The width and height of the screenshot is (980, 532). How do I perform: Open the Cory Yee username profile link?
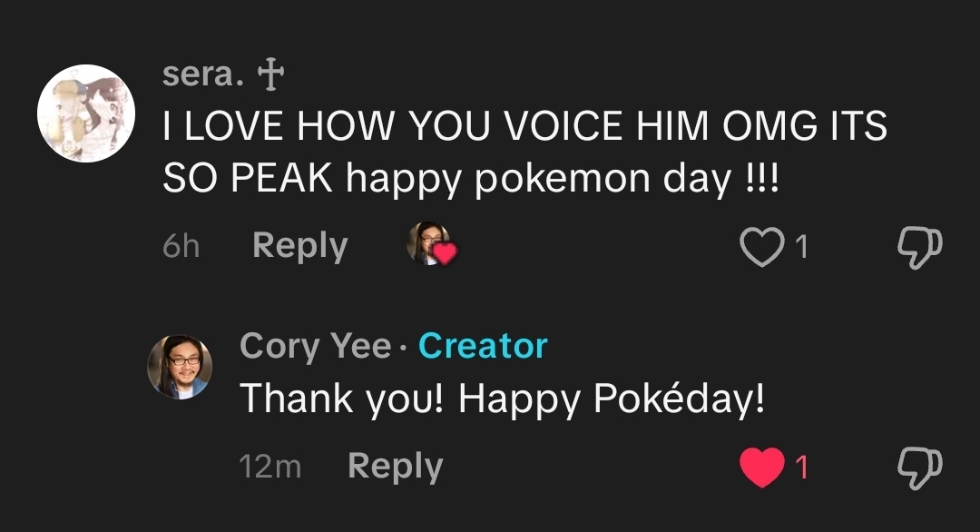point(315,346)
